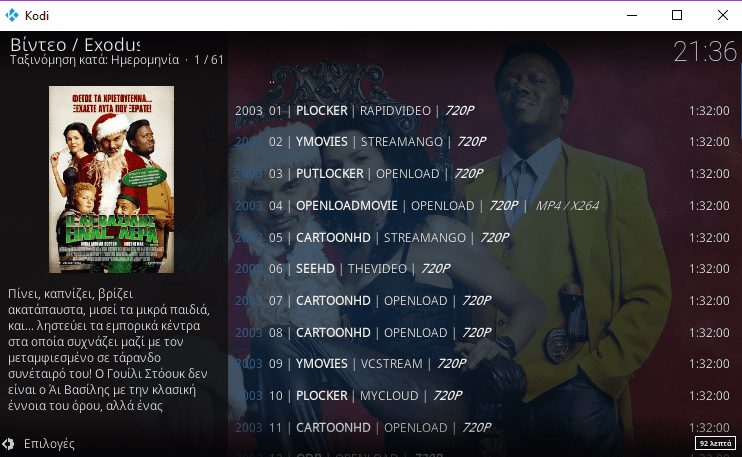Viewport: 742px width, 457px height.
Task: Choose source 10 PLOCKER MYCLOUD
Action: pos(483,395)
